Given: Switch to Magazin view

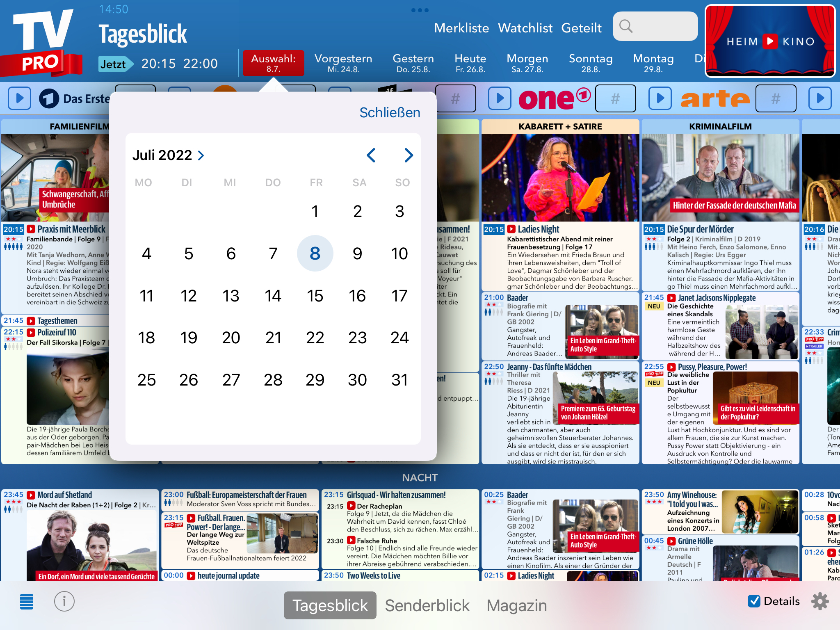Looking at the screenshot, I should click(517, 605).
